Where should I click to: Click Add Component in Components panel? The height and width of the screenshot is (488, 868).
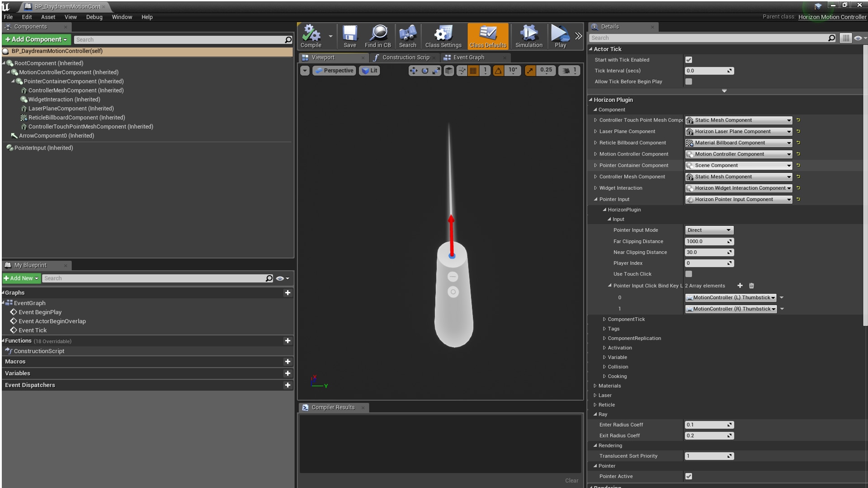36,39
